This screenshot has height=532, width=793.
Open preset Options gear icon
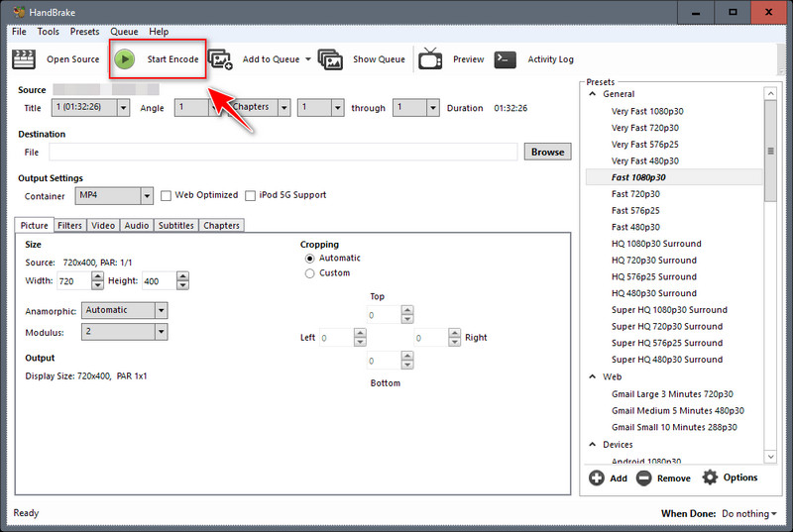coord(710,478)
